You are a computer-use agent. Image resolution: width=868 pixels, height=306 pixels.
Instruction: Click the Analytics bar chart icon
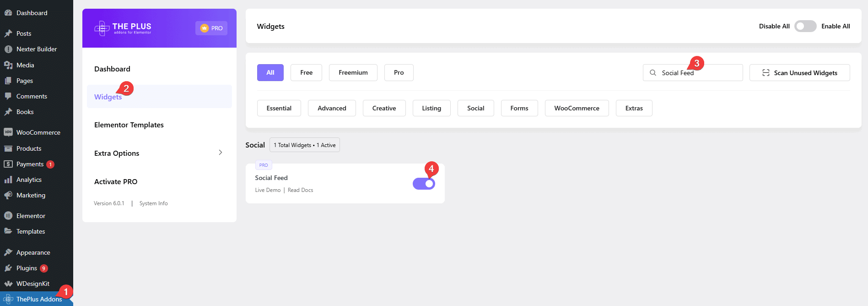click(x=8, y=180)
